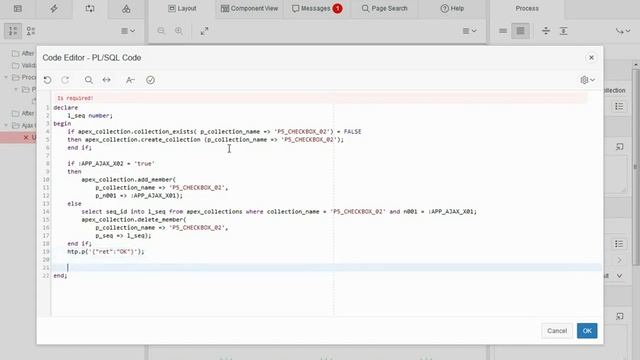Open the Page Search tab
This screenshot has width=640, height=360.
pos(384,8)
